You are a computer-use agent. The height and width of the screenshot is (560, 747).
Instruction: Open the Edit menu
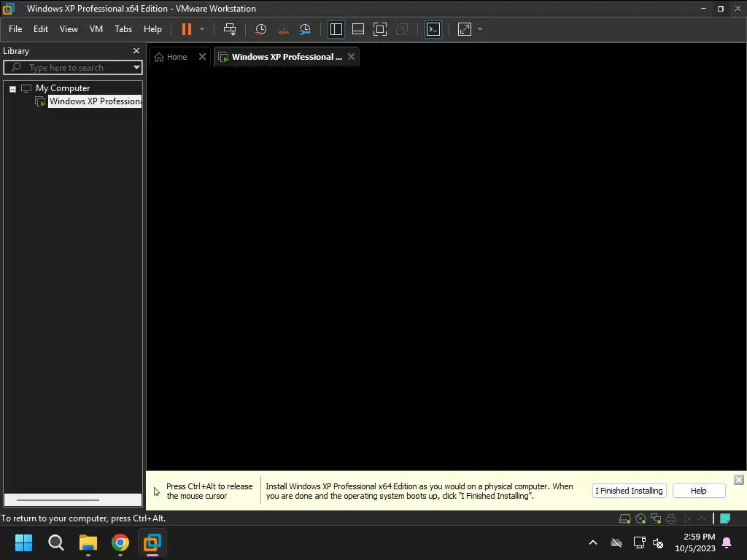[41, 29]
